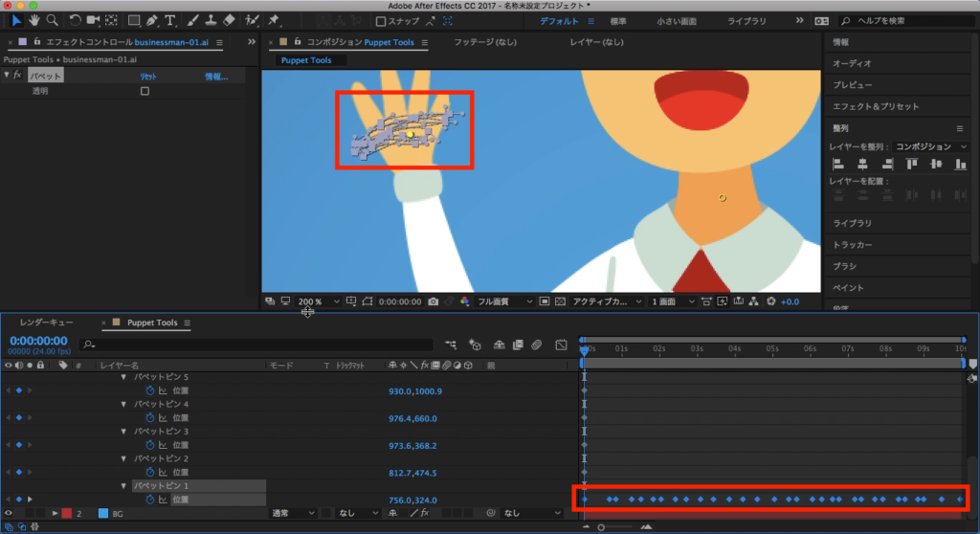Open the フル画質 resolution dropdown
Image resolution: width=980 pixels, height=534 pixels.
pos(505,301)
